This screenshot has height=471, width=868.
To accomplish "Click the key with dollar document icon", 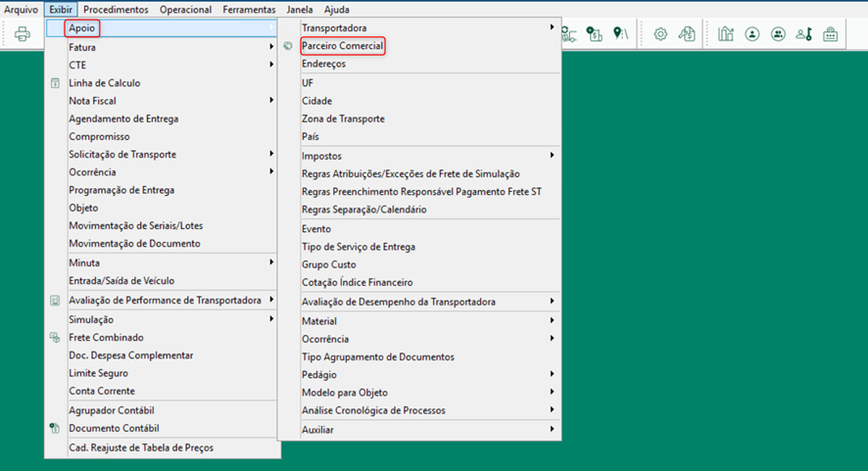I will 687,34.
